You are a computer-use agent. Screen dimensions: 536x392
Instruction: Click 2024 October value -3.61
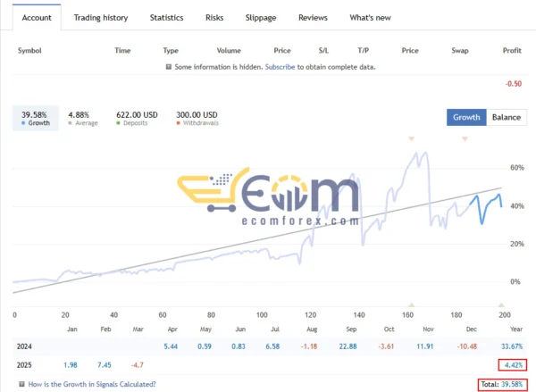tap(386, 346)
